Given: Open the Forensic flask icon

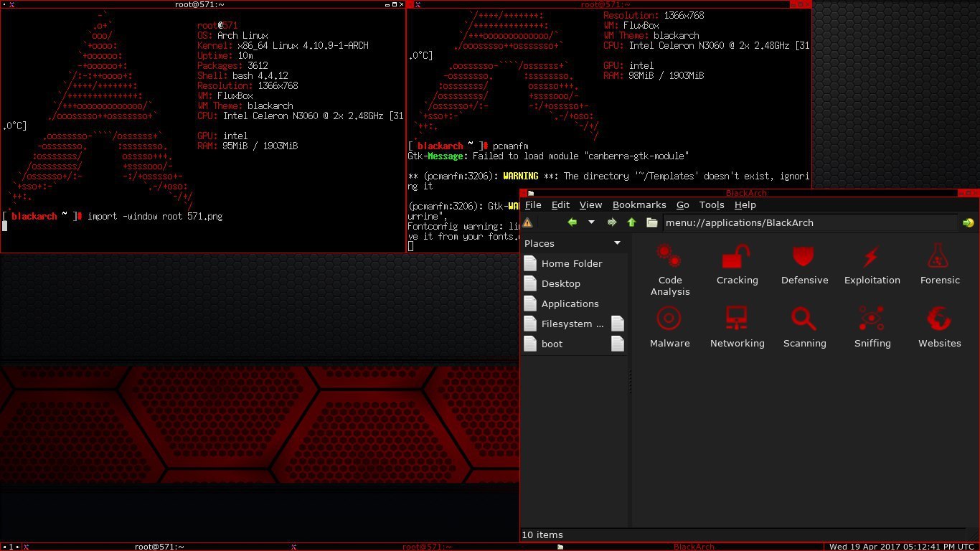Looking at the screenshot, I should 939,255.
